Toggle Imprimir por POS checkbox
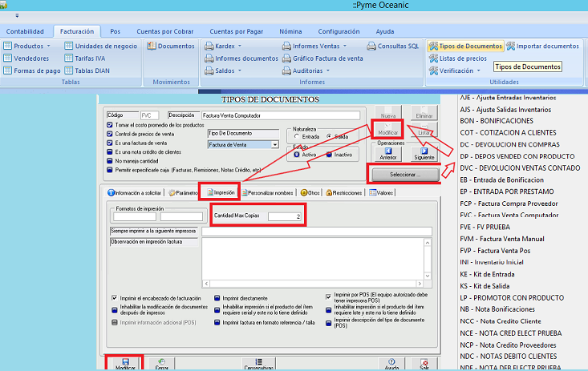The image size is (588, 371). point(329,296)
